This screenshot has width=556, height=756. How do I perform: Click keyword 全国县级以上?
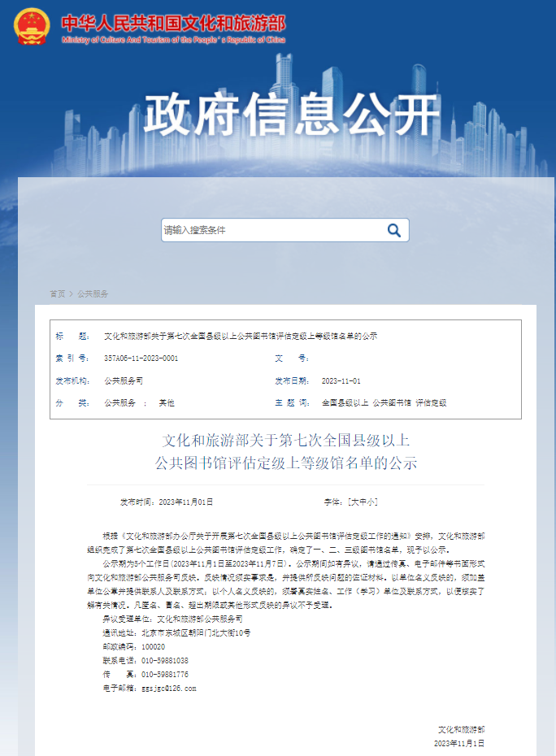click(x=345, y=402)
